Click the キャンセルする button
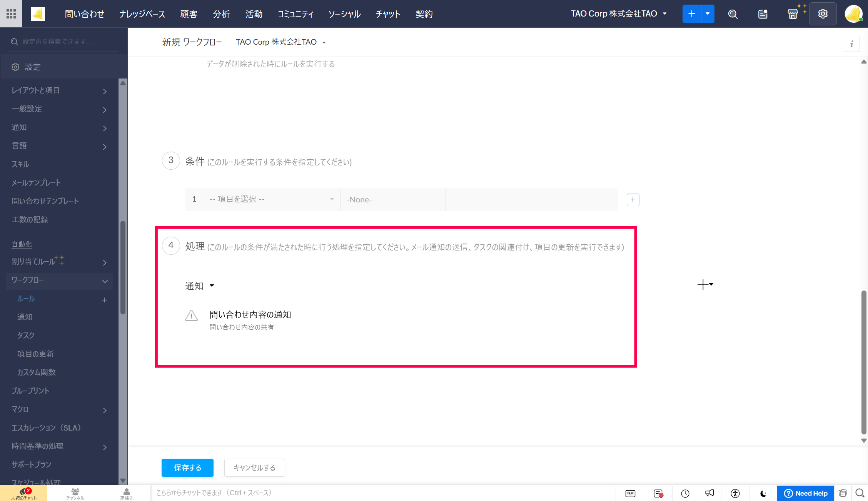The image size is (868, 501). click(254, 468)
